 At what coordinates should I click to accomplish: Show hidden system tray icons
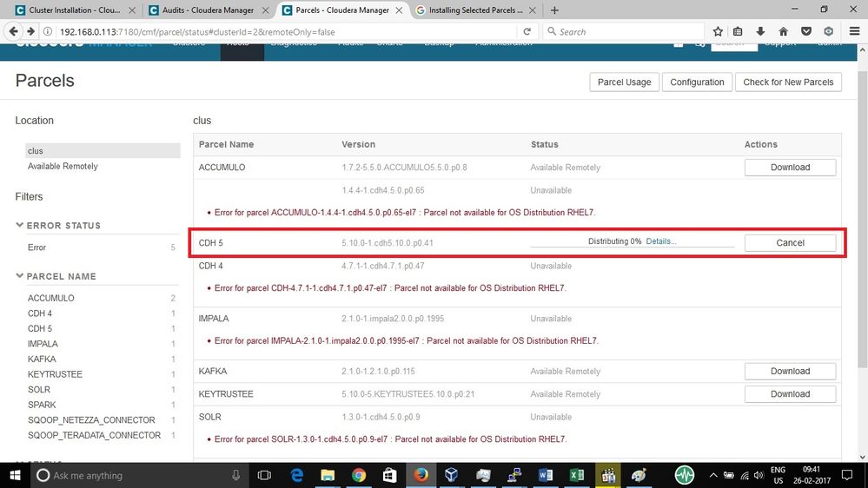click(x=713, y=475)
